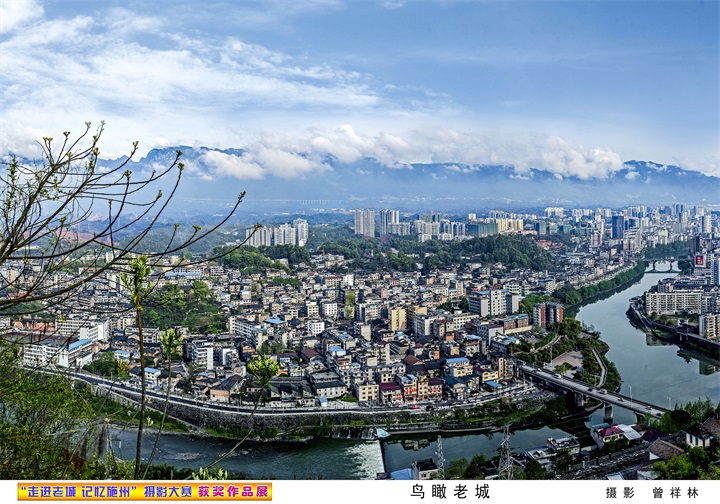Click the red 获奖作品展 text
This screenshot has width=720, height=504.
(x=233, y=491)
